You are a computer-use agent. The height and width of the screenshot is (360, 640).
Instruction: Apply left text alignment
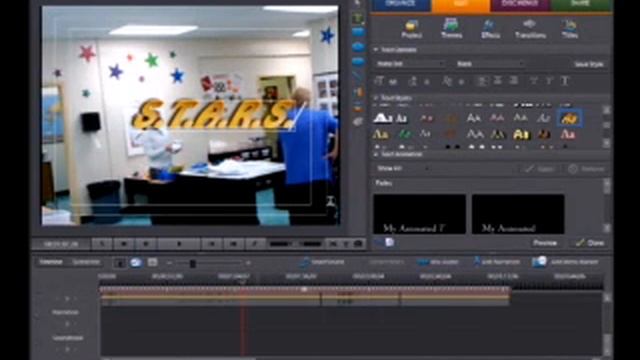(482, 81)
